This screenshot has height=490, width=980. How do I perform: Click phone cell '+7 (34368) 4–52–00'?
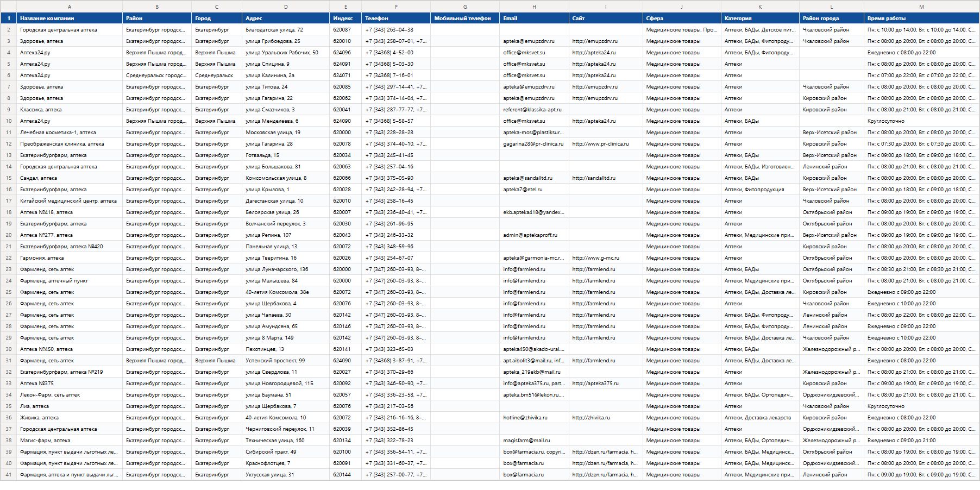tap(396, 53)
